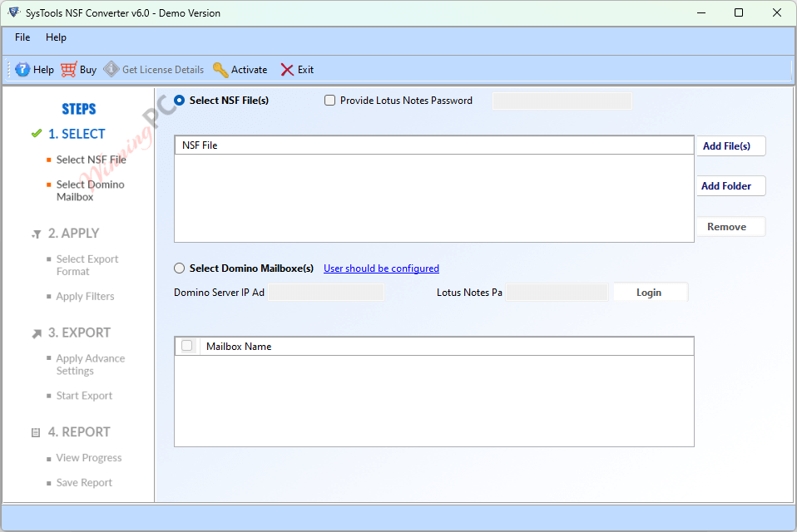797x532 pixels.
Task: Click the Domino Server IP Address field
Action: point(326,293)
